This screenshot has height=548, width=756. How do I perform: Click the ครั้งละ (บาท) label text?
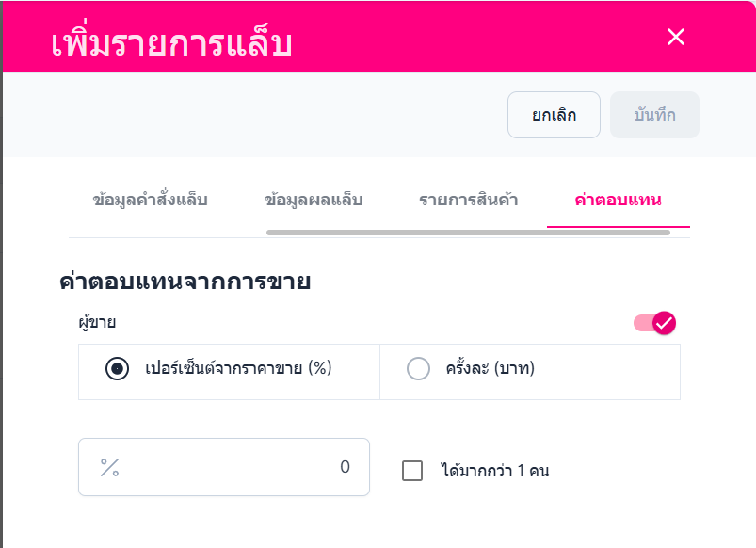(x=490, y=368)
